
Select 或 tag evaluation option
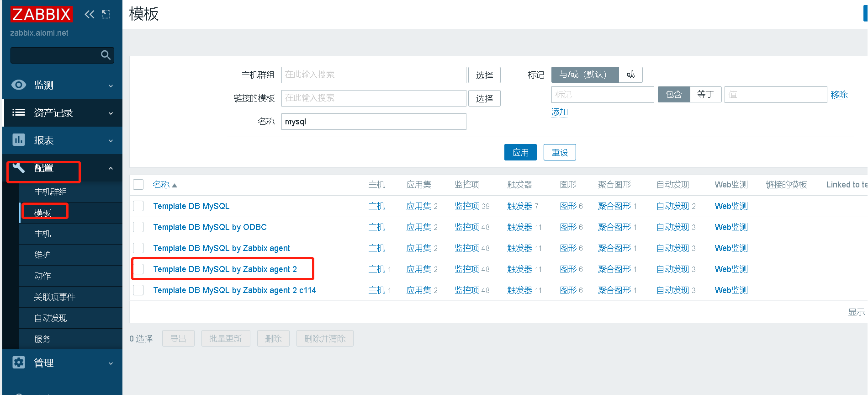630,75
